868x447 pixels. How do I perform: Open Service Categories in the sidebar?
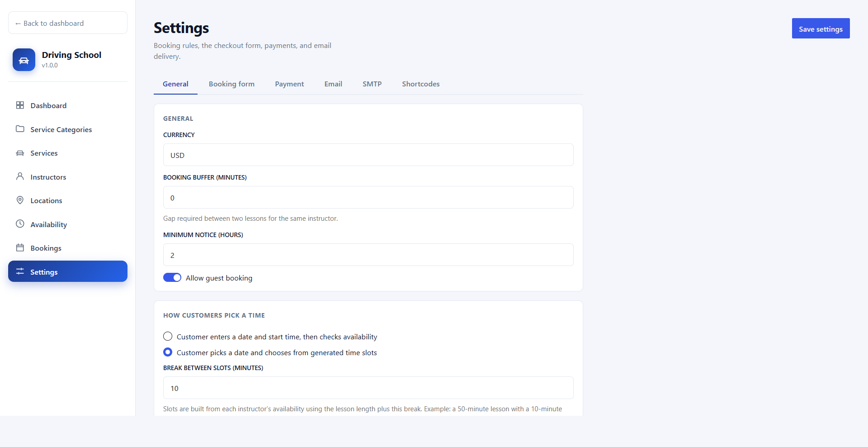(x=68, y=129)
